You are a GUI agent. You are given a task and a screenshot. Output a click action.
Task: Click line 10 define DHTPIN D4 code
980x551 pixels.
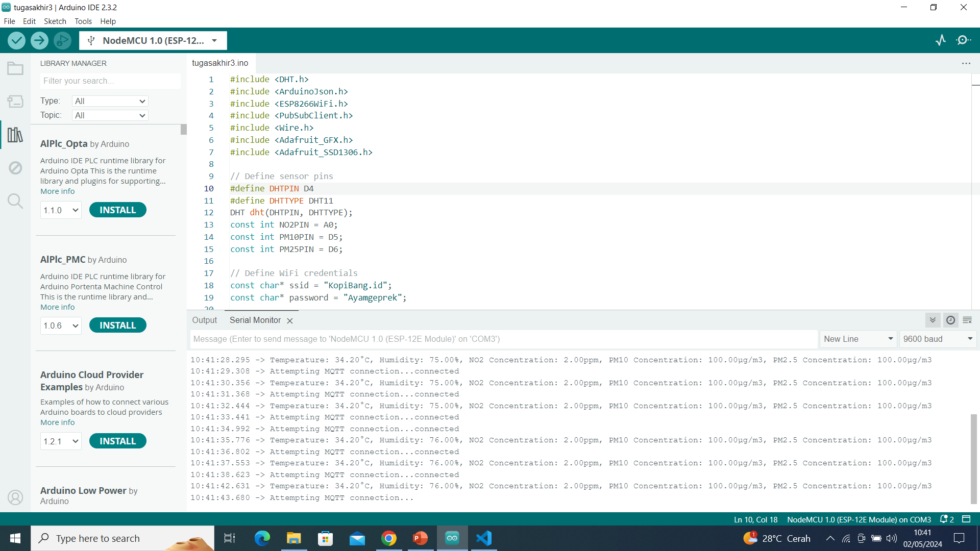tap(272, 189)
